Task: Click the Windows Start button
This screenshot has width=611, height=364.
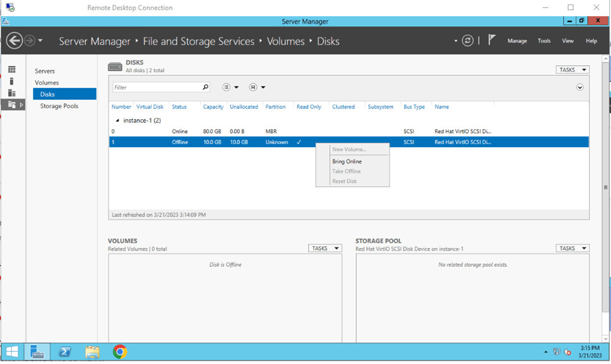Action: pyautogui.click(x=12, y=352)
